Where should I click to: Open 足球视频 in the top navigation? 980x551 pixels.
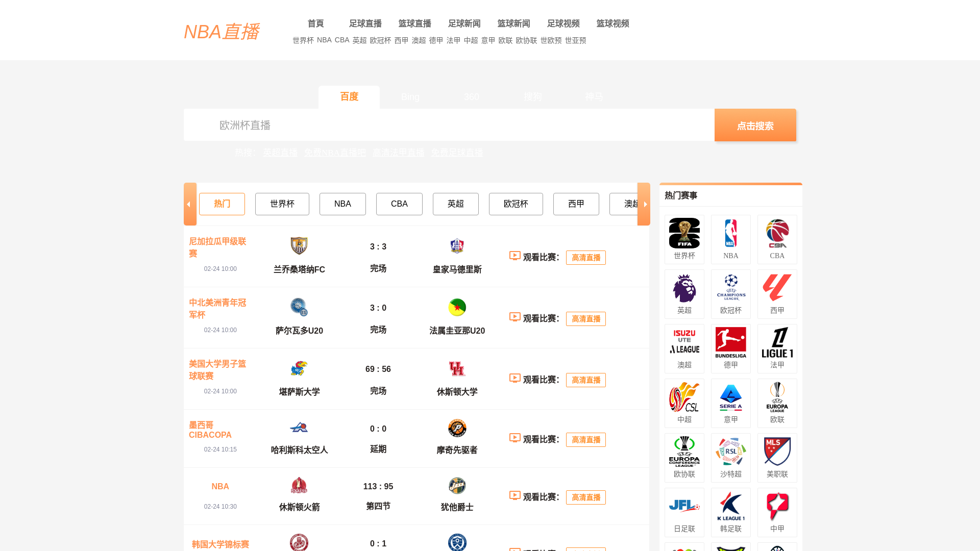pos(563,23)
